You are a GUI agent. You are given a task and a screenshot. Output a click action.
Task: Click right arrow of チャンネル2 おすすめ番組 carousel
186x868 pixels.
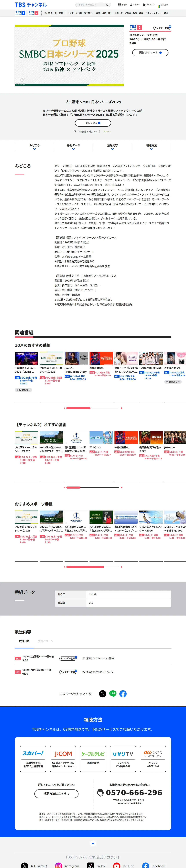(122, 488)
